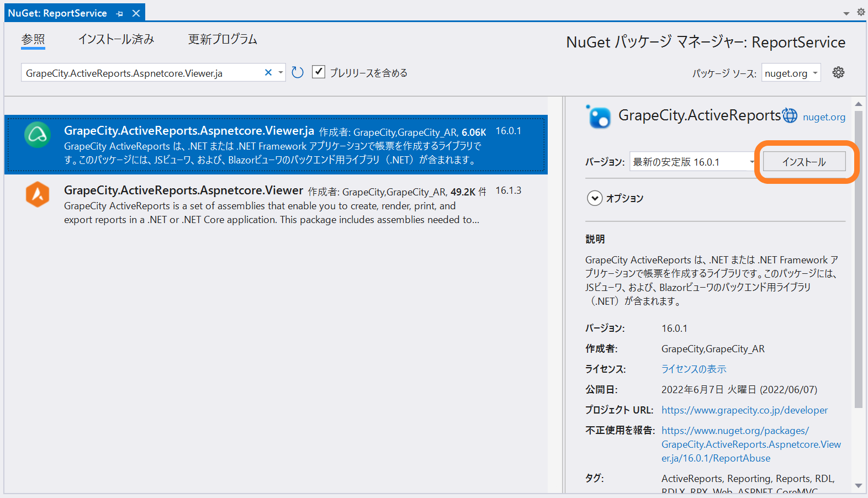This screenshot has width=868, height=498.
Task: Click the インストール button
Action: click(x=804, y=162)
